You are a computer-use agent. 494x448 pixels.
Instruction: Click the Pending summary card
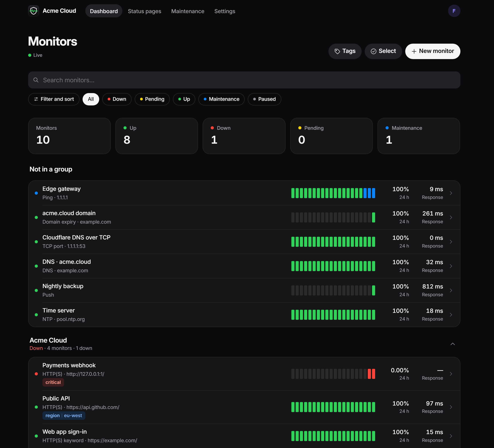[x=331, y=136]
